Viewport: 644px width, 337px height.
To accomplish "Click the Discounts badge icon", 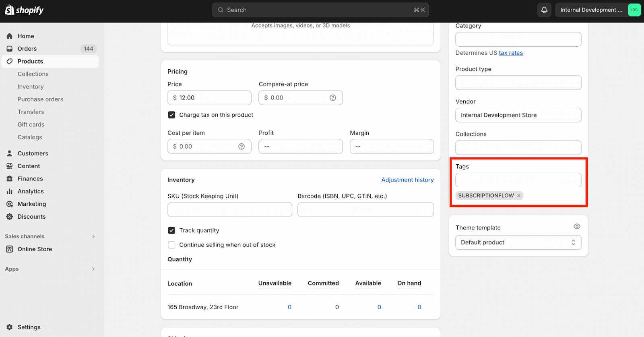I will (x=10, y=217).
